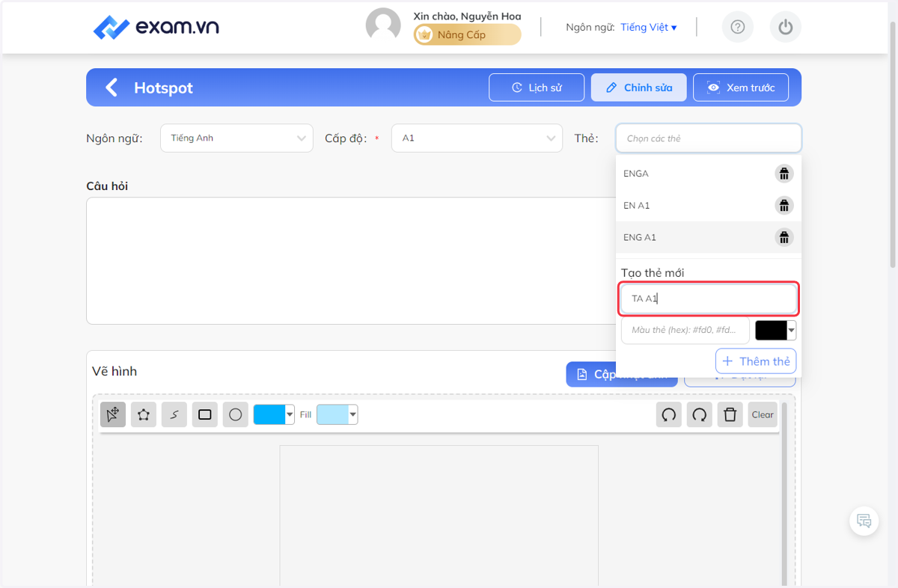The height and width of the screenshot is (588, 898).
Task: Open the light blue Fill color swatch
Action: pyautogui.click(x=337, y=414)
